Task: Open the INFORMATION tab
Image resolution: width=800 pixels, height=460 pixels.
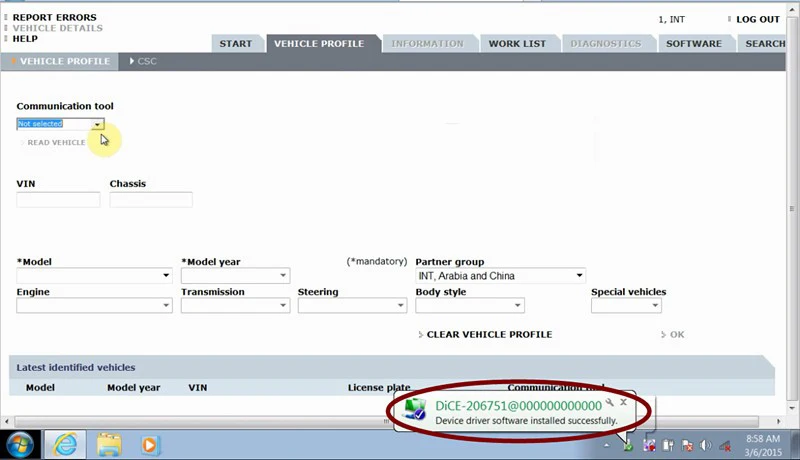Action: tap(428, 44)
